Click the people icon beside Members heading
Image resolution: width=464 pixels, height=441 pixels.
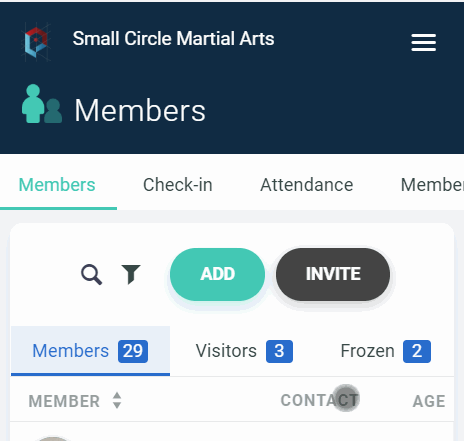pos(42,104)
